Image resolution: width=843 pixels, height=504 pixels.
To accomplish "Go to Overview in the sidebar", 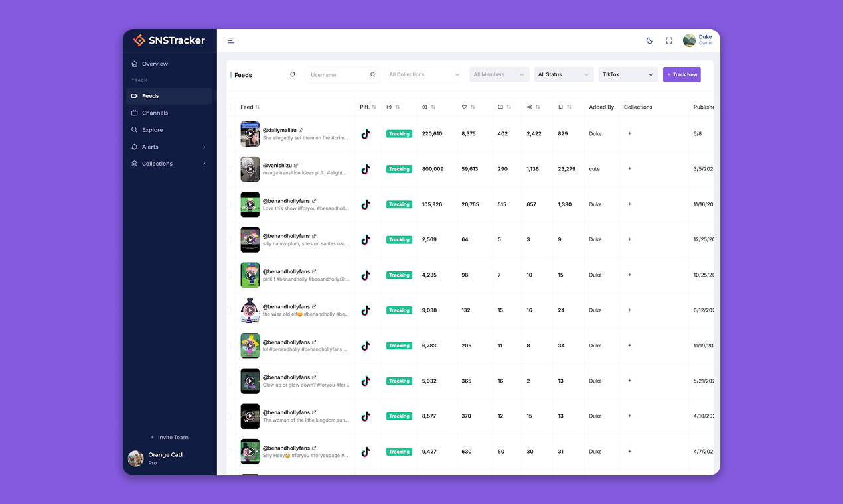I will click(169, 64).
